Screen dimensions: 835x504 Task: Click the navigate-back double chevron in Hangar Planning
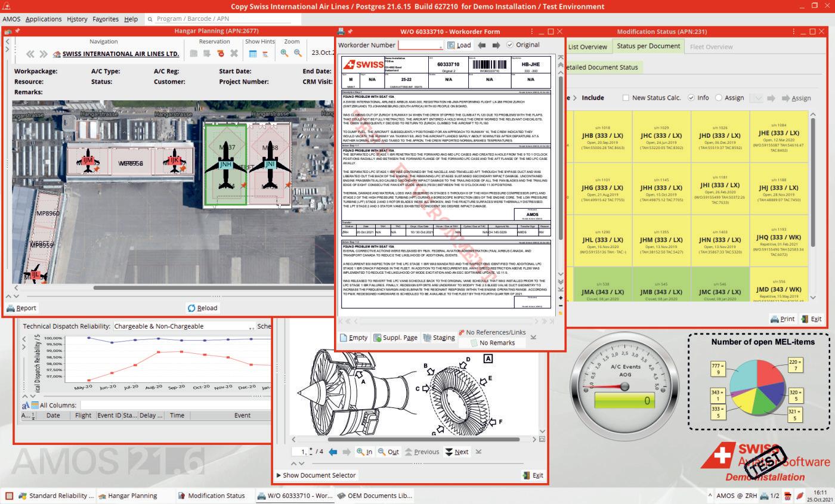click(x=30, y=54)
